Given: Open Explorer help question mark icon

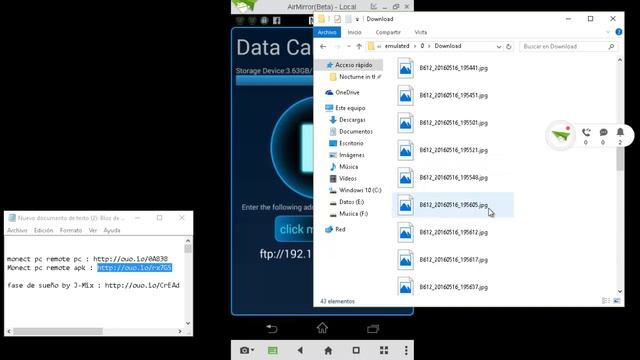Looking at the screenshot, I should point(619,32).
